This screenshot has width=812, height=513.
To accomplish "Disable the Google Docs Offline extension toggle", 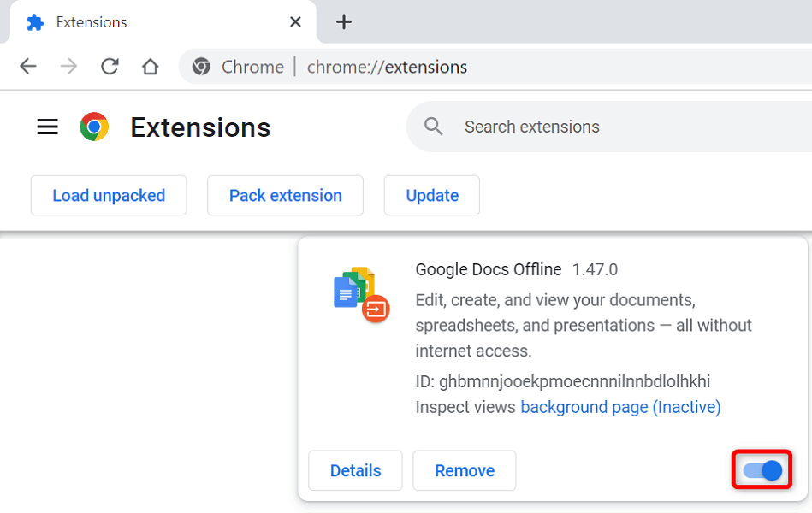I will [761, 470].
